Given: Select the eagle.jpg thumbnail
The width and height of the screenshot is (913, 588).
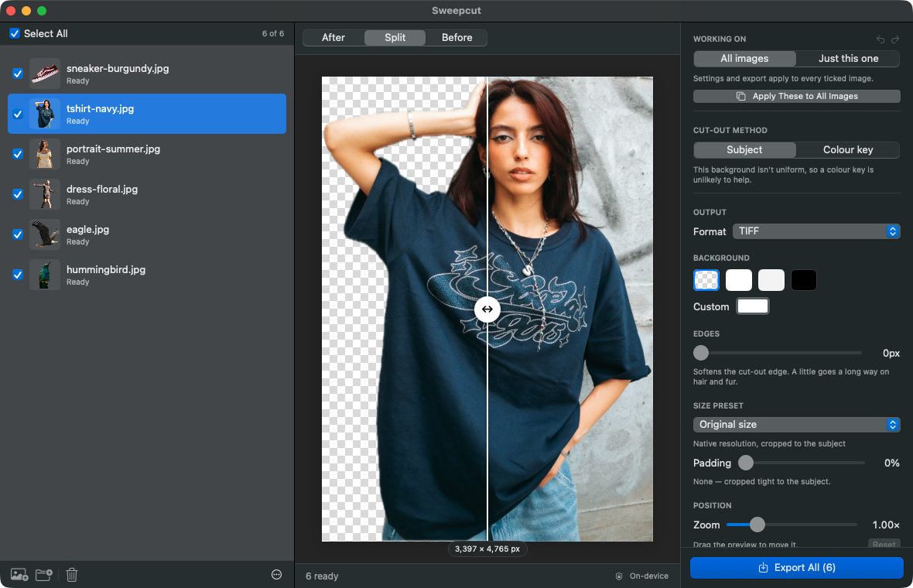Looking at the screenshot, I should pos(45,234).
